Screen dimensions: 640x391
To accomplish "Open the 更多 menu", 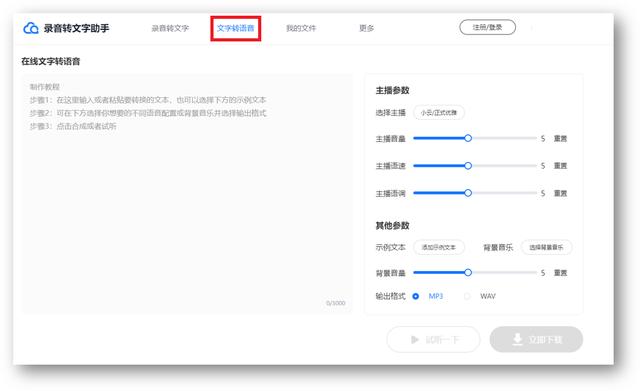I will (367, 28).
